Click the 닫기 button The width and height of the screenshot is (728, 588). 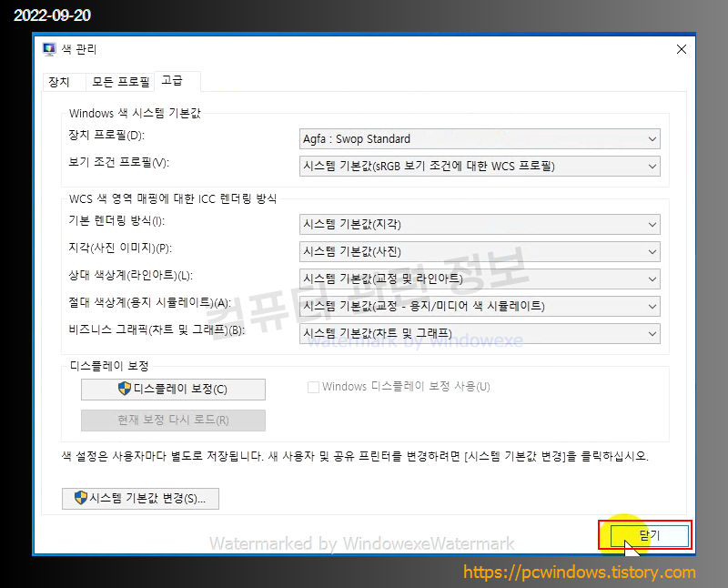click(649, 535)
